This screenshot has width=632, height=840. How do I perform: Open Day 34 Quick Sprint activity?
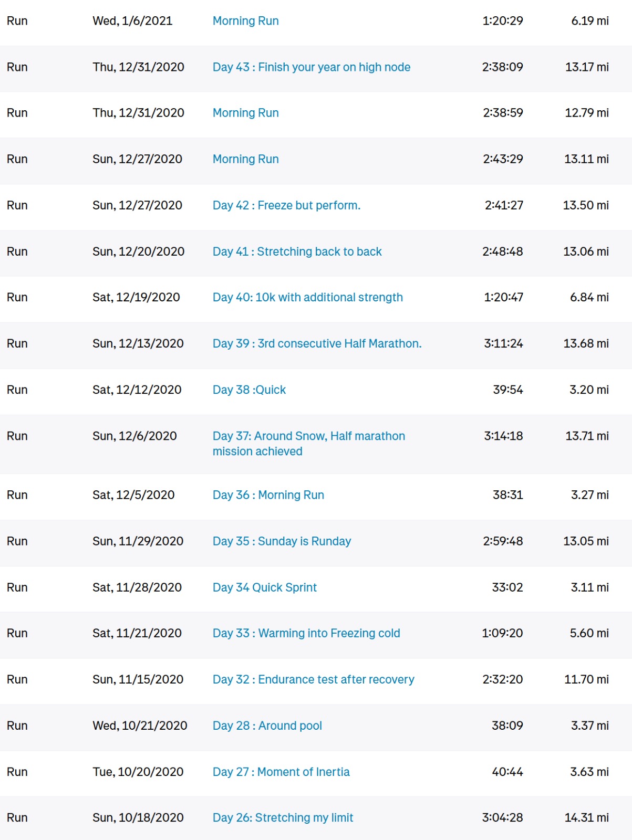coord(265,587)
